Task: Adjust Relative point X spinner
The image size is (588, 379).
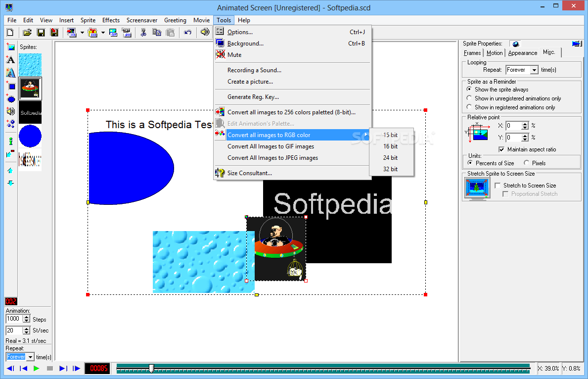Action: coord(525,126)
